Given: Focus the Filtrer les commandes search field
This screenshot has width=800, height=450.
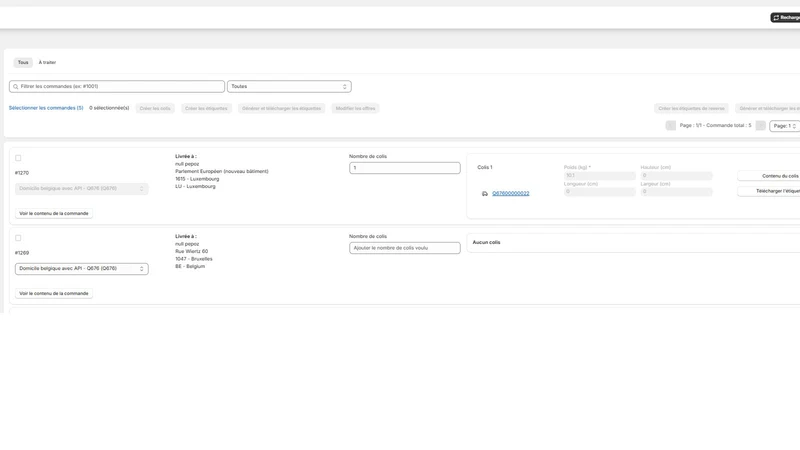Looking at the screenshot, I should (117, 87).
